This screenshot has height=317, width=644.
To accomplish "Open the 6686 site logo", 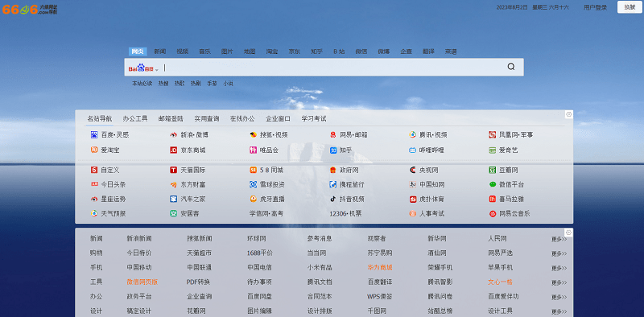I will pyautogui.click(x=30, y=9).
